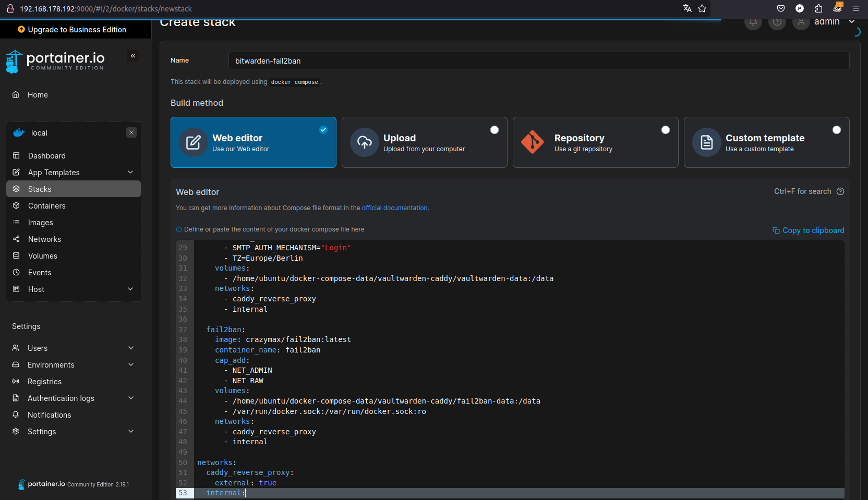This screenshot has height=500, width=868.
Task: Close the local environment with X icon
Action: 131,132
